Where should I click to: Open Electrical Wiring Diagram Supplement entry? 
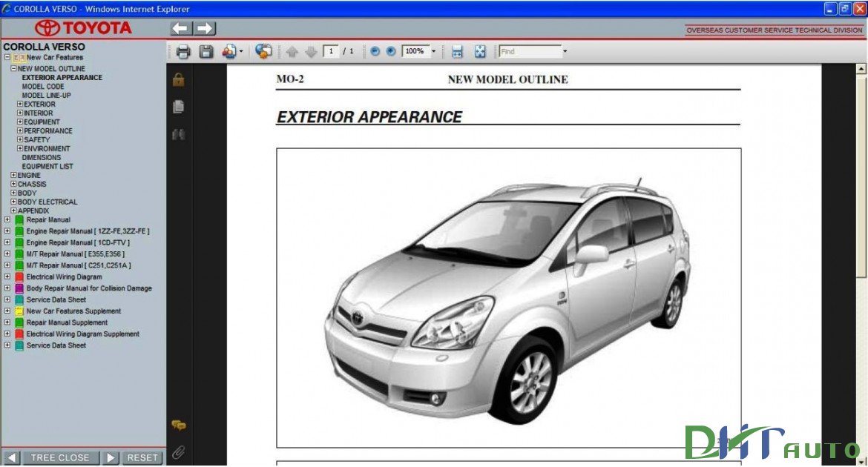tap(83, 334)
